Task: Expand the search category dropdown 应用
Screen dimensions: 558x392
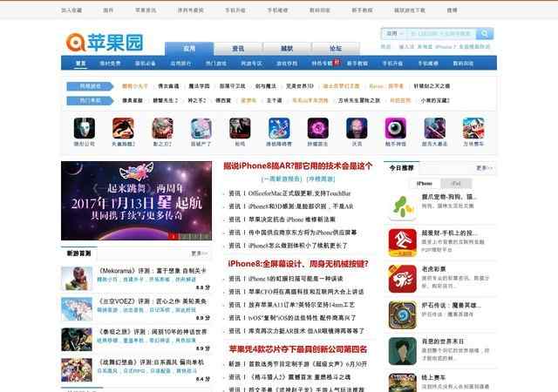Action: [x=392, y=34]
